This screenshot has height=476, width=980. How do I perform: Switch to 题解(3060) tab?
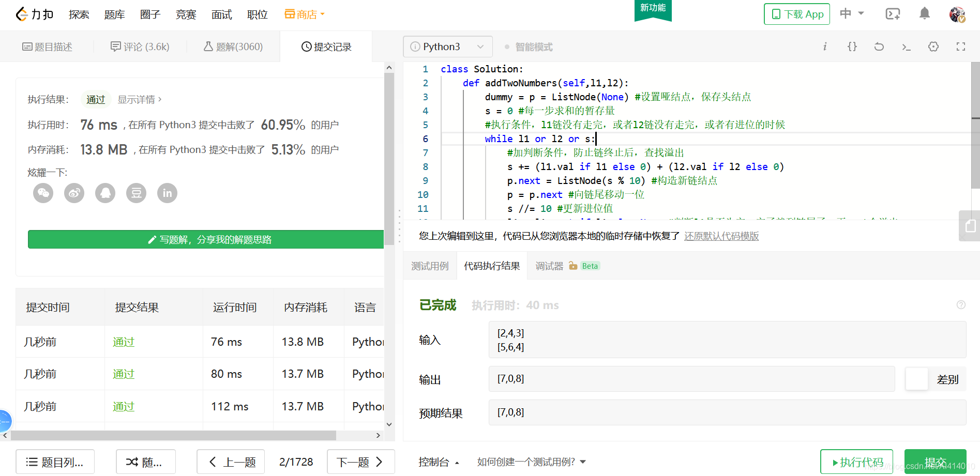coord(233,47)
